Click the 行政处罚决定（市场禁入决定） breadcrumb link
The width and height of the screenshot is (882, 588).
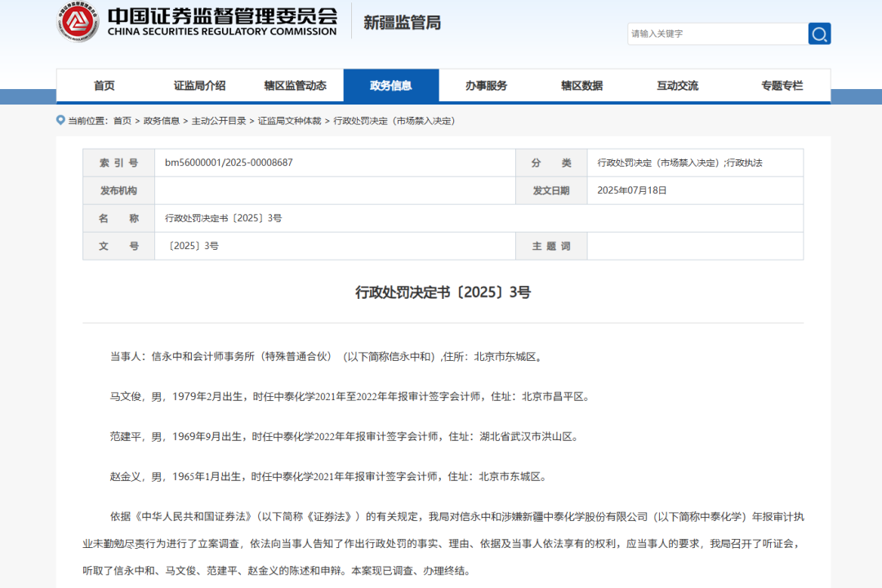[x=394, y=121]
